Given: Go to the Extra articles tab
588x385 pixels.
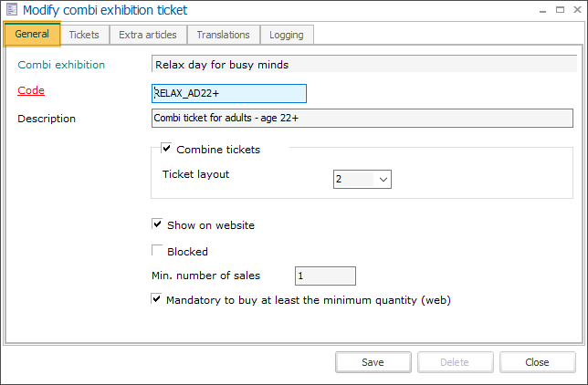Looking at the screenshot, I should 149,35.
